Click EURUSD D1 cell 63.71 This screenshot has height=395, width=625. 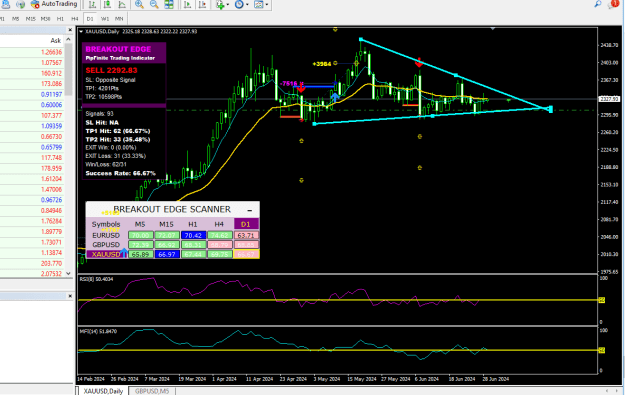click(246, 235)
